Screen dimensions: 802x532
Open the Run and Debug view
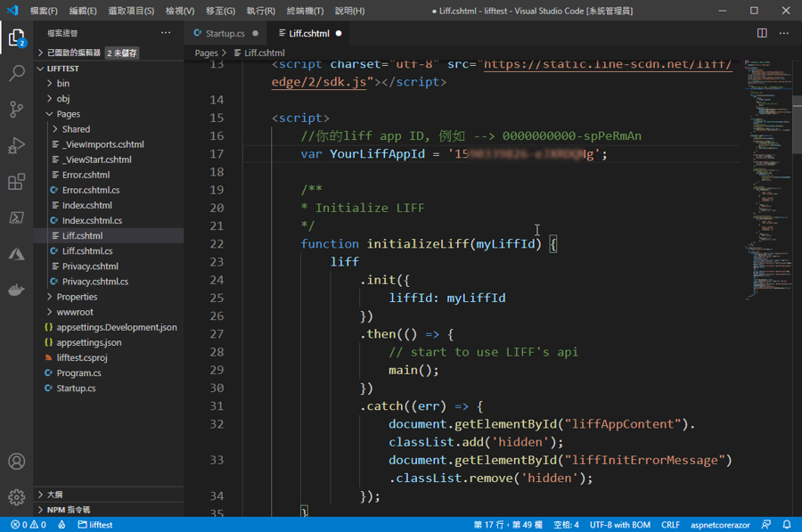click(16, 146)
